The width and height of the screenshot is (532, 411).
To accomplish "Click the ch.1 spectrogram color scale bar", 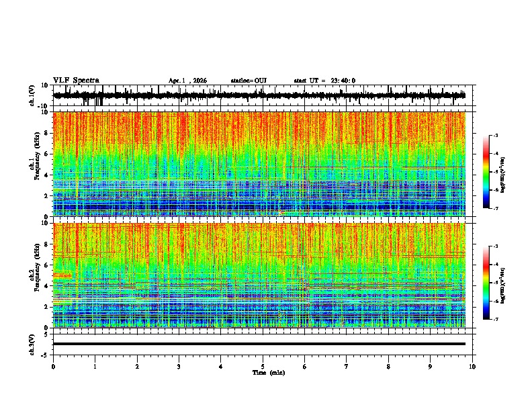I will (486, 172).
